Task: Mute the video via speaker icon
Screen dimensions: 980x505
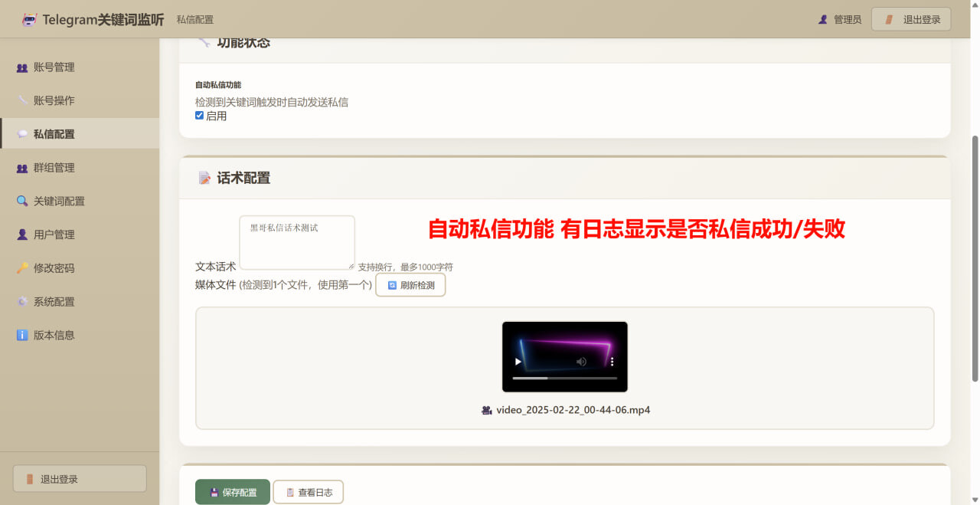Action: pos(581,362)
